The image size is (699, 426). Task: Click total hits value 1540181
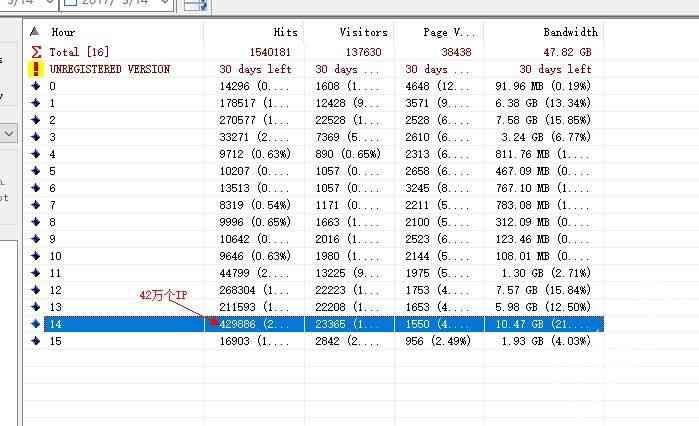(270, 52)
